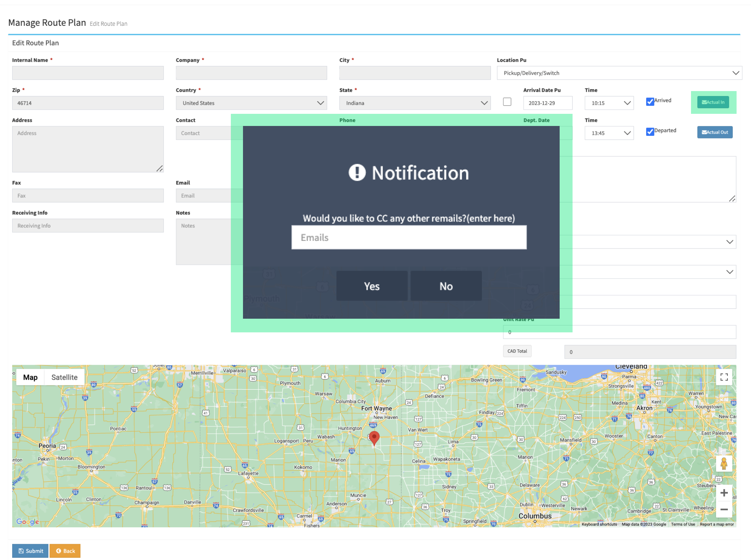
Task: Switch map to Satellite view
Action: point(64,377)
